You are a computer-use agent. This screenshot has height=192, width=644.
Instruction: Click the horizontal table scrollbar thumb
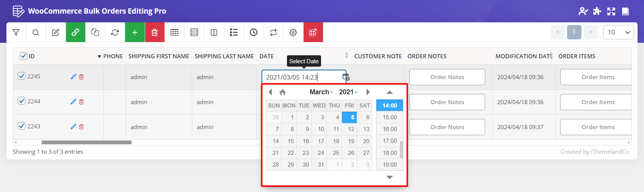click(86, 142)
